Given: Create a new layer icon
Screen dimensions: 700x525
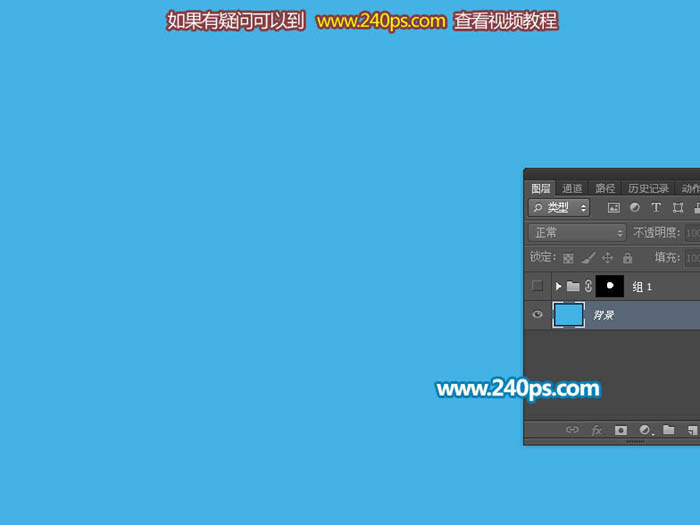Looking at the screenshot, I should point(692,430).
